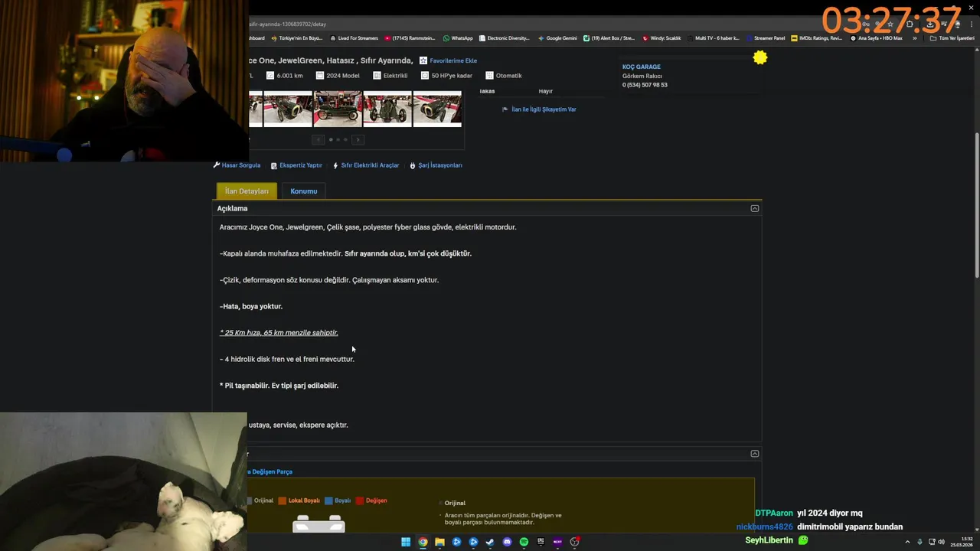Screen dimensions: 980x551
Task: Open Discord from the taskbar
Action: 507,542
